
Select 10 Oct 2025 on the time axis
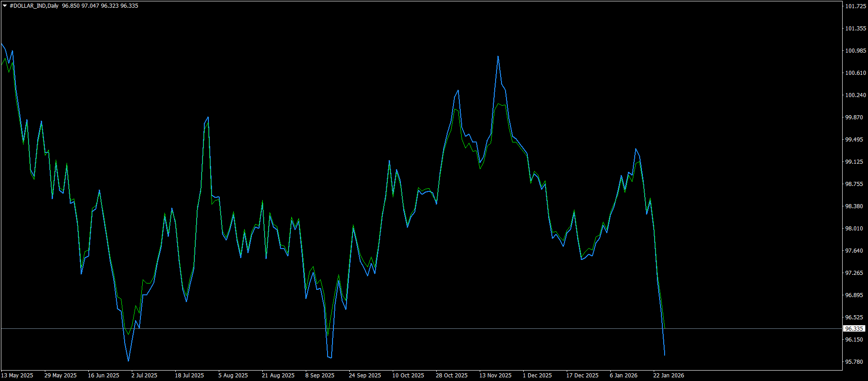(x=408, y=375)
